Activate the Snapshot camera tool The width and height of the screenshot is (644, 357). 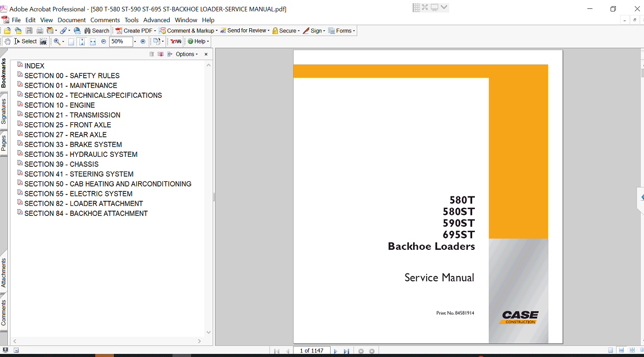coord(43,41)
